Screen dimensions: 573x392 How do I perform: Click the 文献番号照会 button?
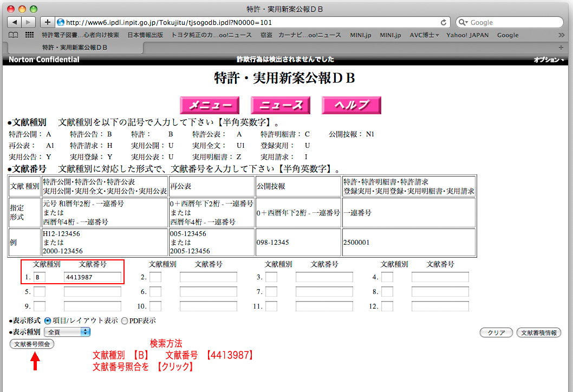coord(32,344)
